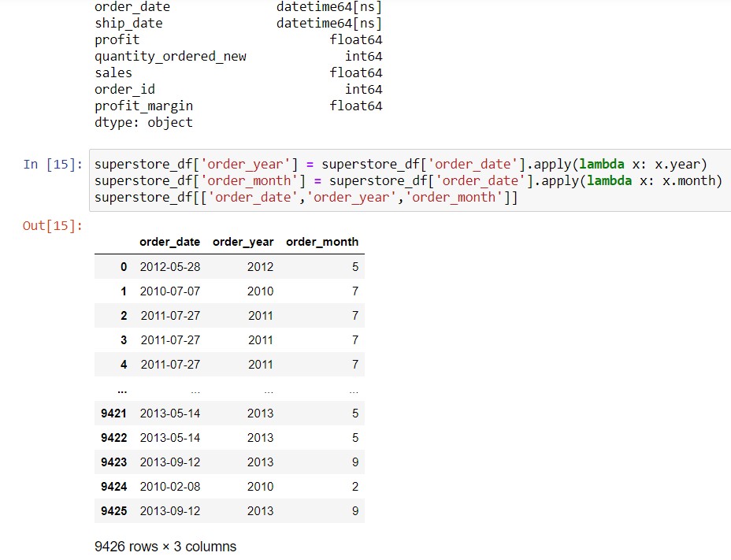Click the order_year value for row 9423
Image resolution: width=731 pixels, height=560 pixels.
260,462
